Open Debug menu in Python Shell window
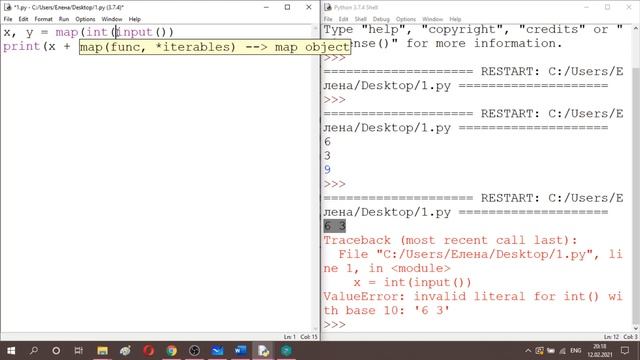Viewport: 640px width, 360px height. point(381,19)
